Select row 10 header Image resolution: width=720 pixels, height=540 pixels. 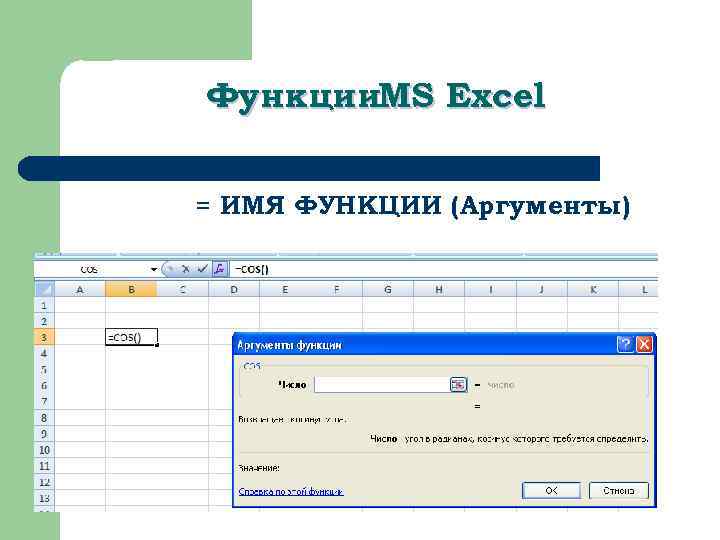pyautogui.click(x=45, y=450)
